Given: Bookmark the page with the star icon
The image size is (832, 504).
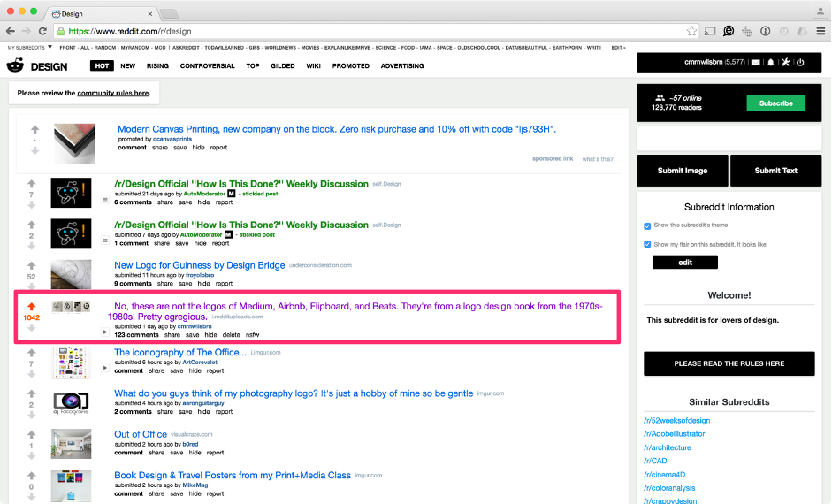Looking at the screenshot, I should coord(691,30).
